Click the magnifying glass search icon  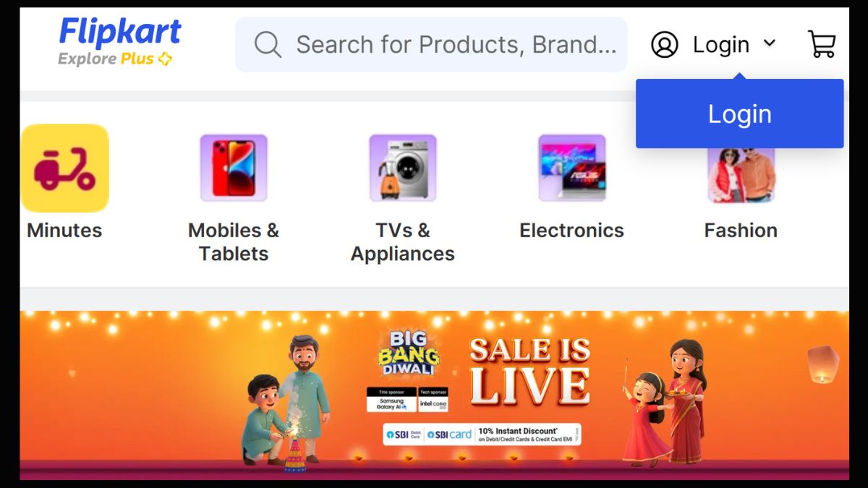268,45
